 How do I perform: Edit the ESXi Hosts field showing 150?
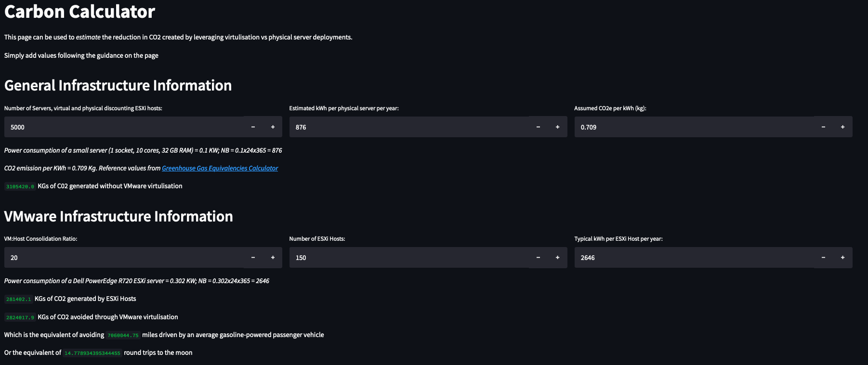coord(409,258)
